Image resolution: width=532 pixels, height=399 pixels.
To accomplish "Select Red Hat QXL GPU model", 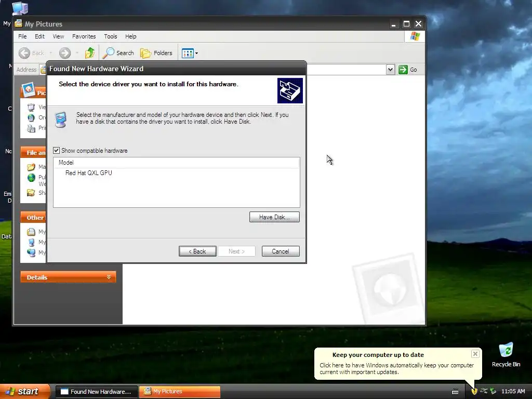I will pos(88,173).
